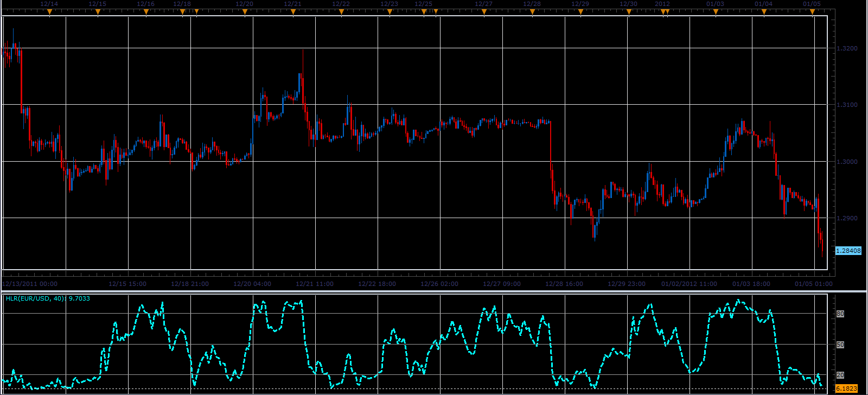Screen dimensions: 868x395
Task: Click the 1.3000 price axis label
Action: (x=847, y=162)
